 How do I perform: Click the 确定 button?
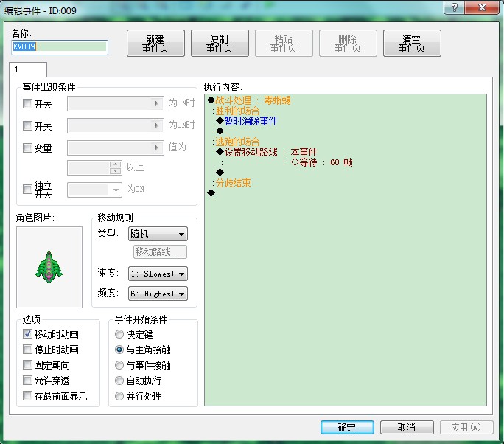pos(347,427)
